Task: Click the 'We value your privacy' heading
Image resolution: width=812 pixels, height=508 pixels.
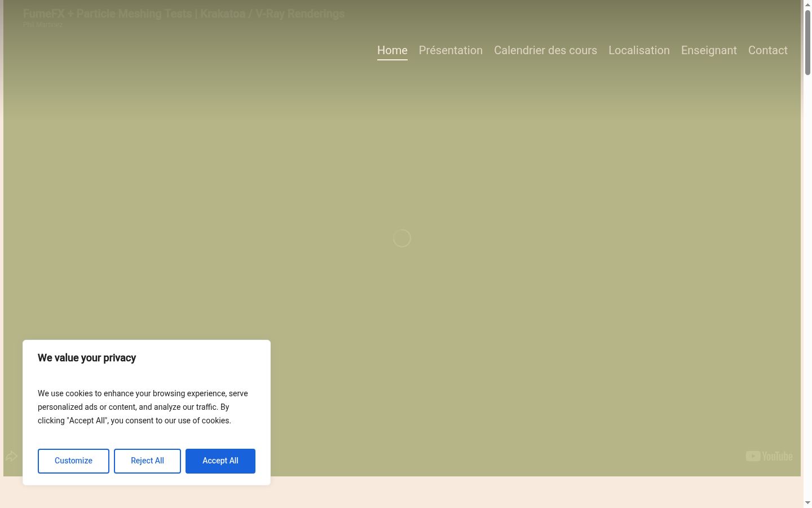Action: [87, 358]
